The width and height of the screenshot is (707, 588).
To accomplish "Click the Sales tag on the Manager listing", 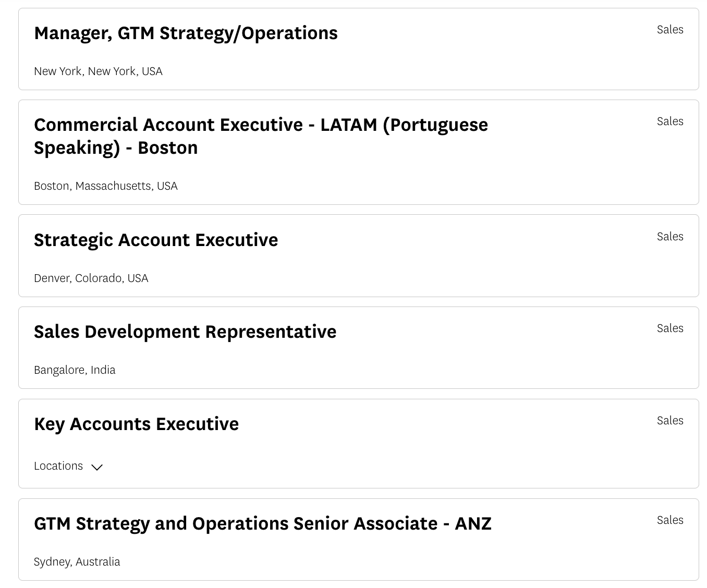I will [x=670, y=29].
